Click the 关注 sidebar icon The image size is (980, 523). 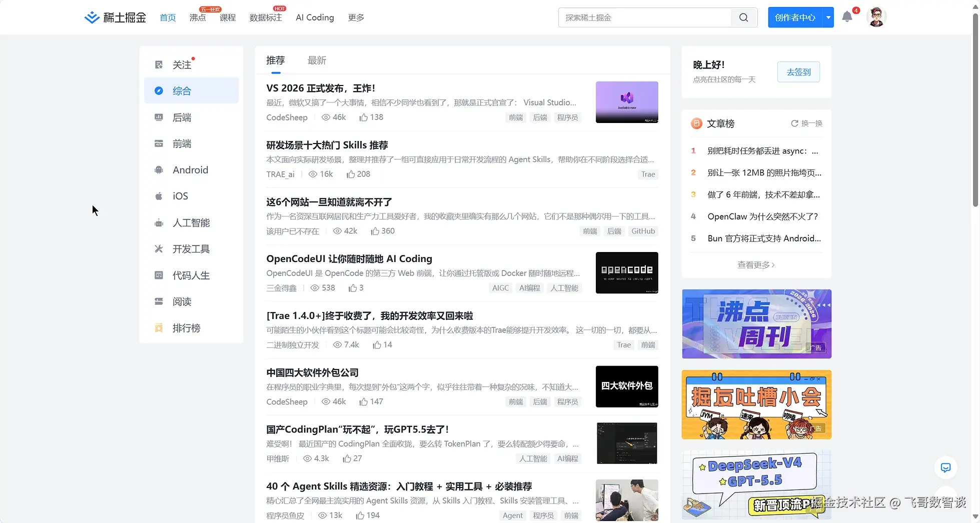(x=159, y=64)
